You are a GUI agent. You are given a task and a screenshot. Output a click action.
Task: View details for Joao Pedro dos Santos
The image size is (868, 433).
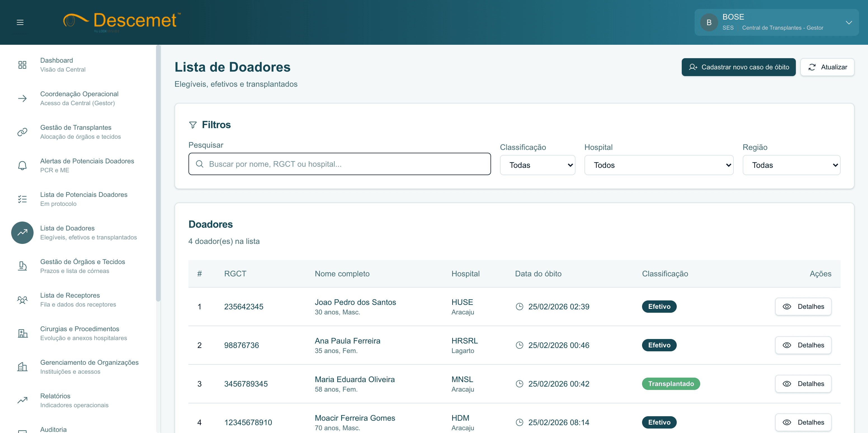click(x=803, y=307)
